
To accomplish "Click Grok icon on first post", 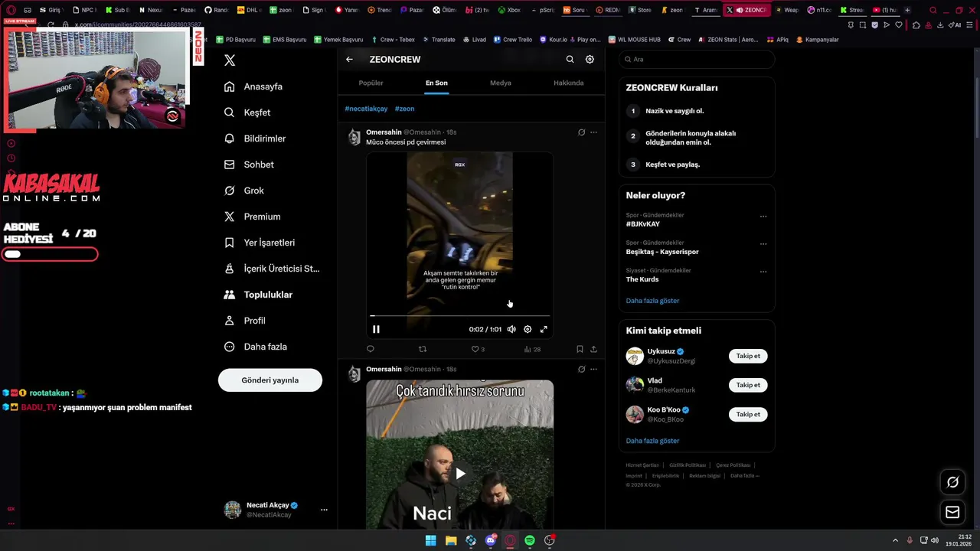I will point(581,132).
